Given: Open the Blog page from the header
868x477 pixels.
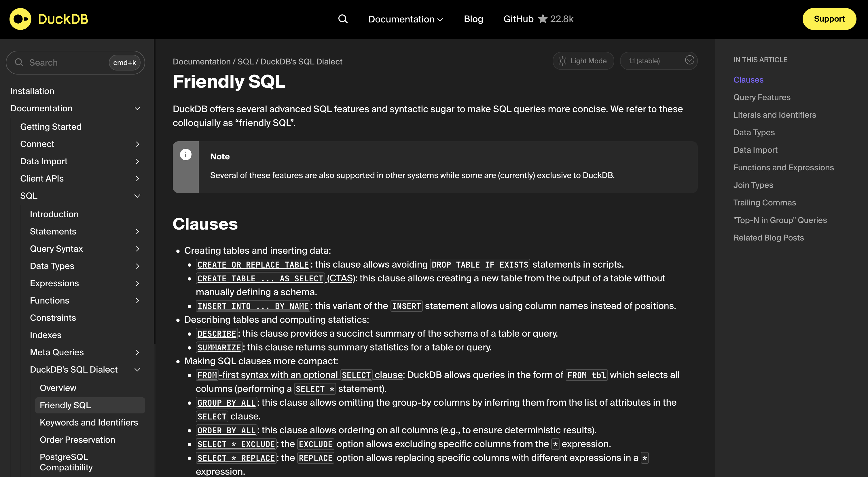Looking at the screenshot, I should pyautogui.click(x=473, y=19).
